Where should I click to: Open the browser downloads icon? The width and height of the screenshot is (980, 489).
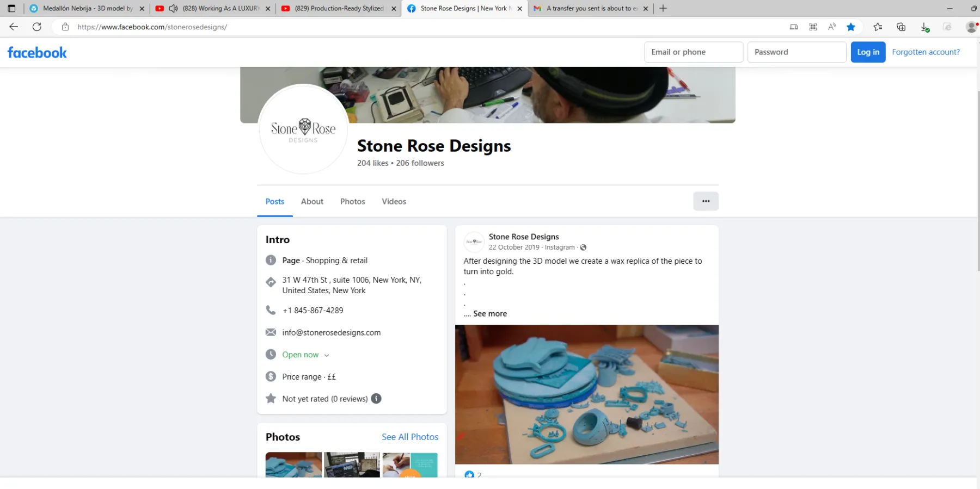[x=924, y=27]
